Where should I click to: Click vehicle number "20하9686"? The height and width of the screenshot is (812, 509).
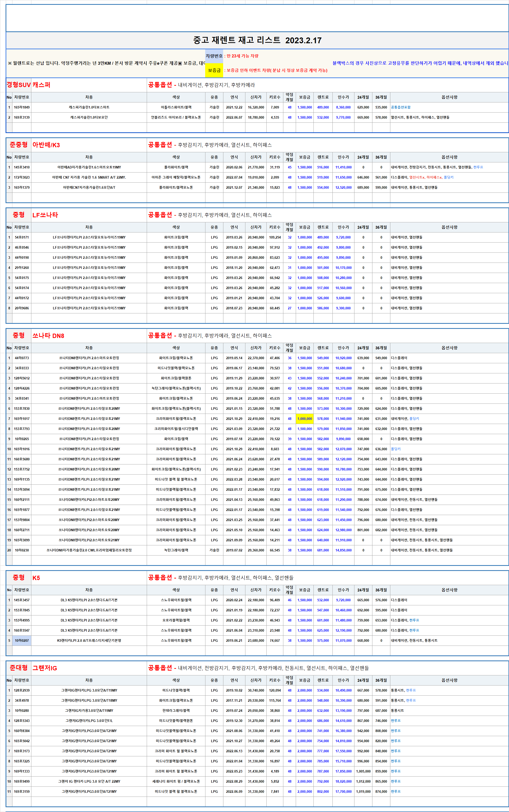point(22,308)
